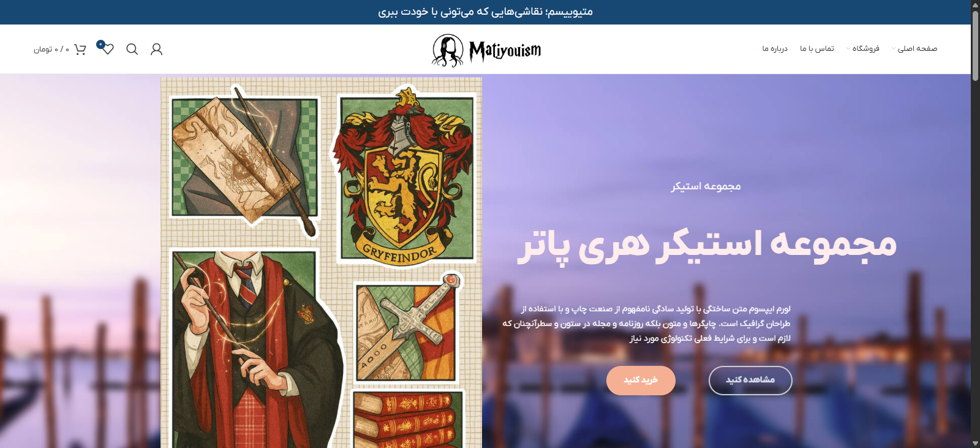
Task: Open the فروشگاه menu item
Action: [866, 48]
